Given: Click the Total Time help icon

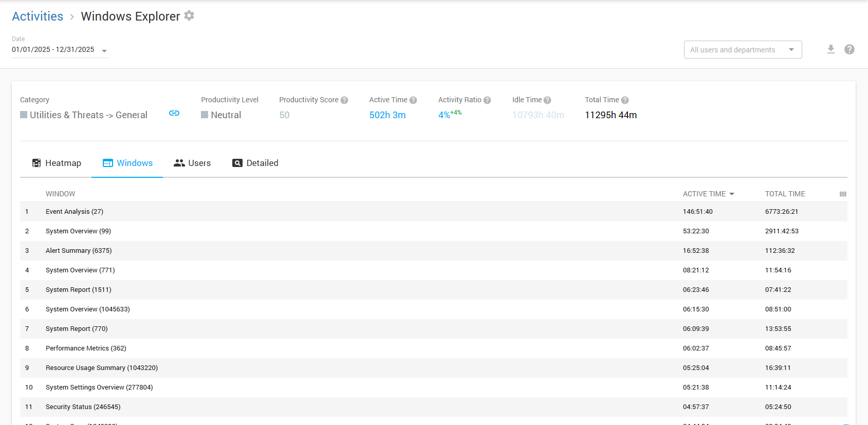Looking at the screenshot, I should pyautogui.click(x=625, y=100).
